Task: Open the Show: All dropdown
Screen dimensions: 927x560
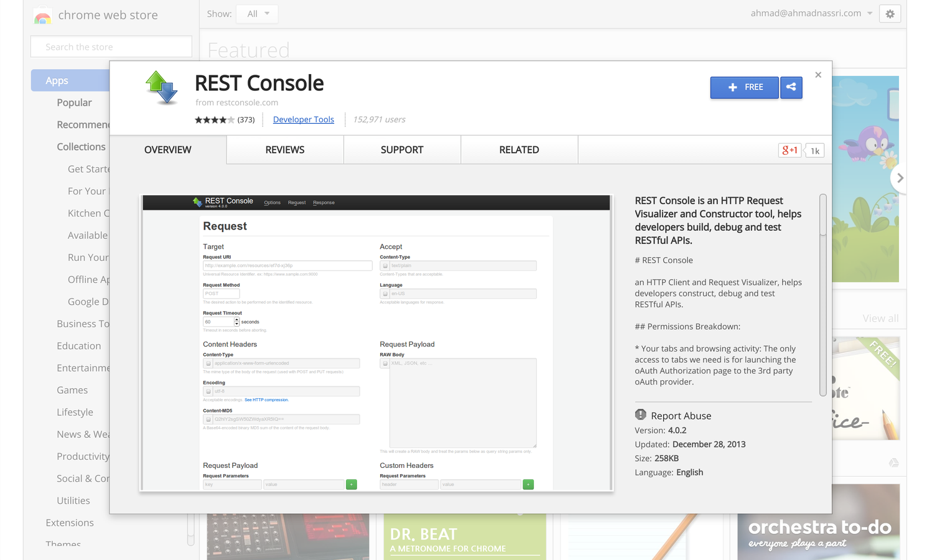Action: pos(258,14)
